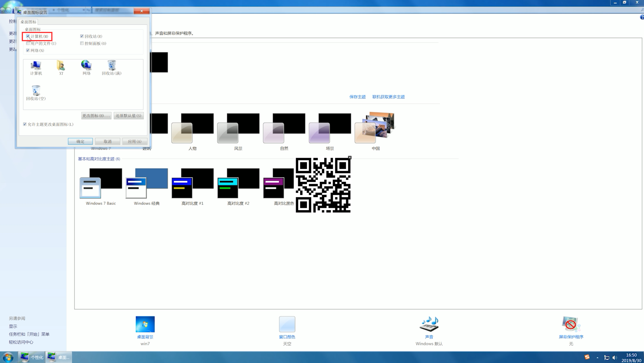Select the 计算机 icon in preview list
This screenshot has width=644, height=363.
click(36, 68)
